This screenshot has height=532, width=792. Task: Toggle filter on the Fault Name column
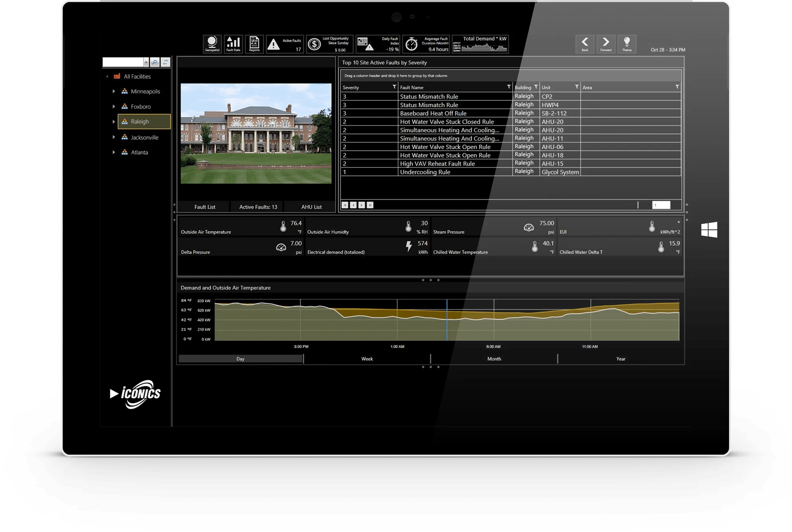(509, 87)
